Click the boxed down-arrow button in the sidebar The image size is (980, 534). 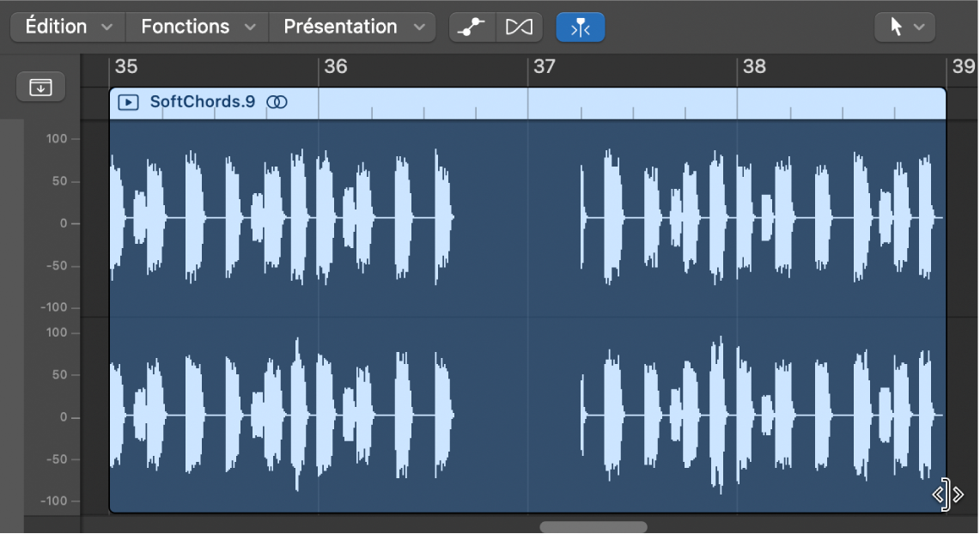click(x=40, y=87)
